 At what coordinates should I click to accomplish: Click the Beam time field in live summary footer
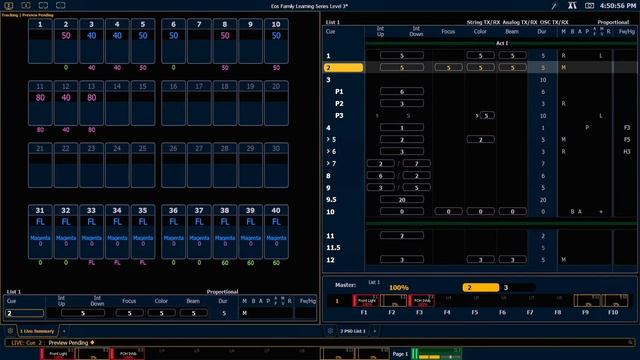point(193,313)
